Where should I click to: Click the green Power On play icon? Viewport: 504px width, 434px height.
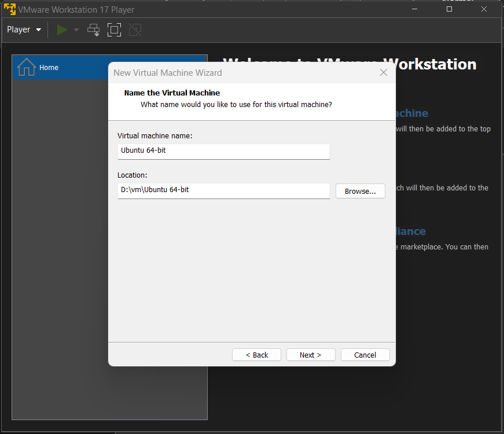click(x=62, y=30)
